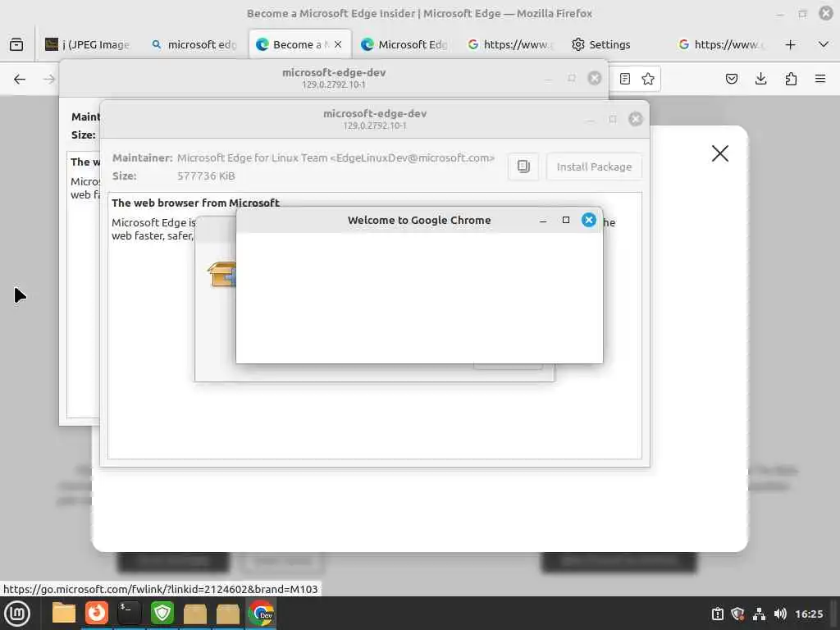Switch to the first Google https://www tab
This screenshot has height=630, width=840.
click(x=509, y=44)
